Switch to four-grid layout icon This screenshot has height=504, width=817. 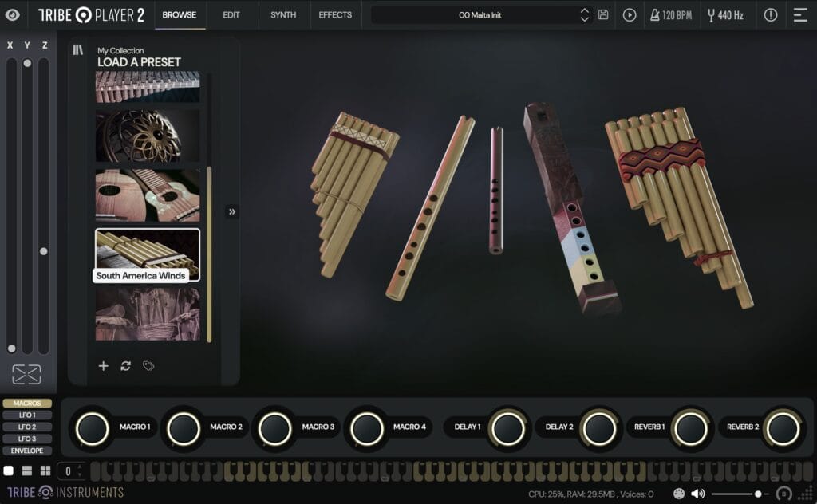click(45, 471)
